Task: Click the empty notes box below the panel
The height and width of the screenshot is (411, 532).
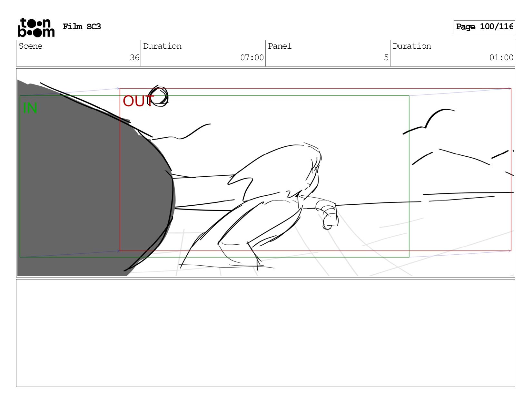Action: click(x=265, y=333)
